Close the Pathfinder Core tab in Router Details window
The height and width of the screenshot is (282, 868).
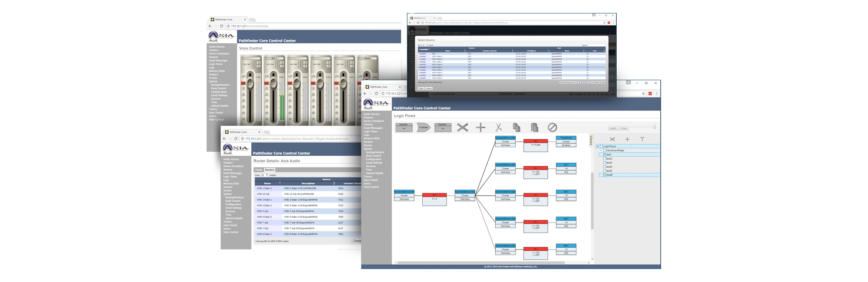point(260,132)
